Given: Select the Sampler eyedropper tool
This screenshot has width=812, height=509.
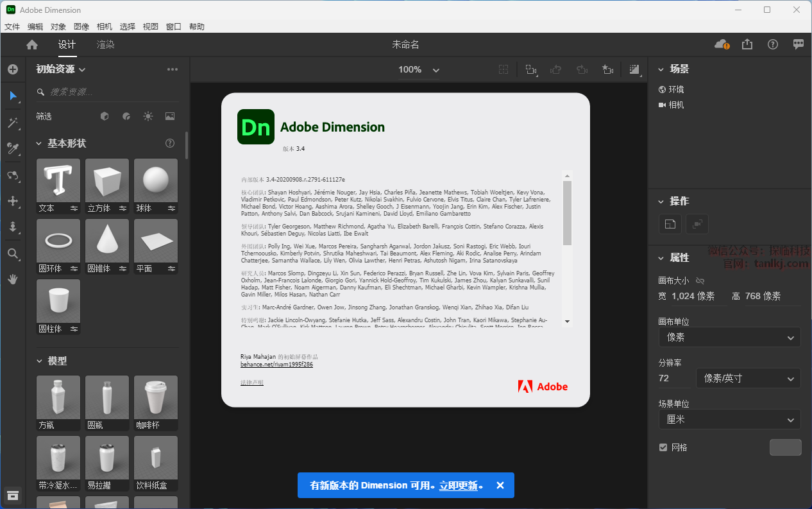Looking at the screenshot, I should [12, 149].
